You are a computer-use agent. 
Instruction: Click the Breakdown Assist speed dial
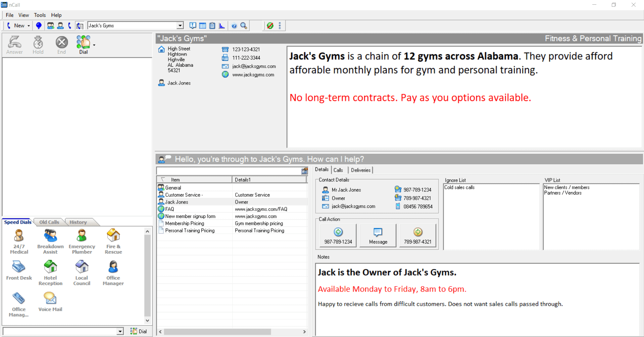(50, 241)
